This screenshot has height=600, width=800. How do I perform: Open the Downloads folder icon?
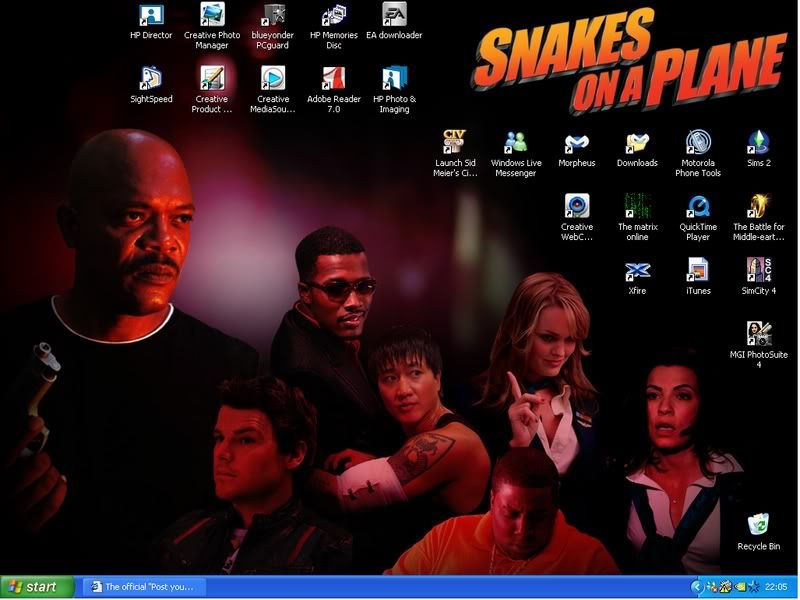pos(637,142)
